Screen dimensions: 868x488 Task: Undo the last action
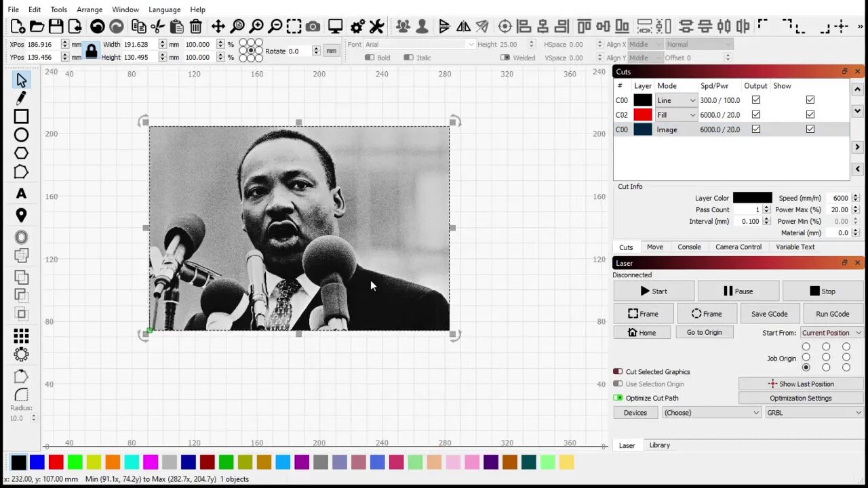pos(97,26)
